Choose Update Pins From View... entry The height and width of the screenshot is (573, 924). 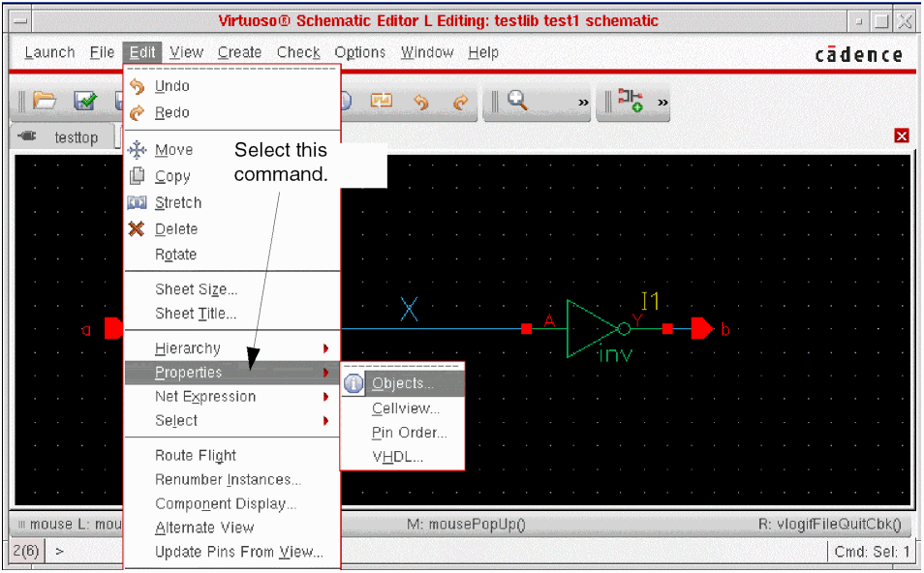click(232, 553)
